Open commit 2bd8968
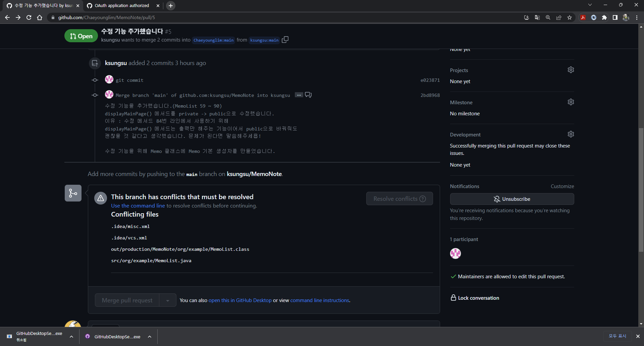This screenshot has width=644, height=346. [430, 95]
